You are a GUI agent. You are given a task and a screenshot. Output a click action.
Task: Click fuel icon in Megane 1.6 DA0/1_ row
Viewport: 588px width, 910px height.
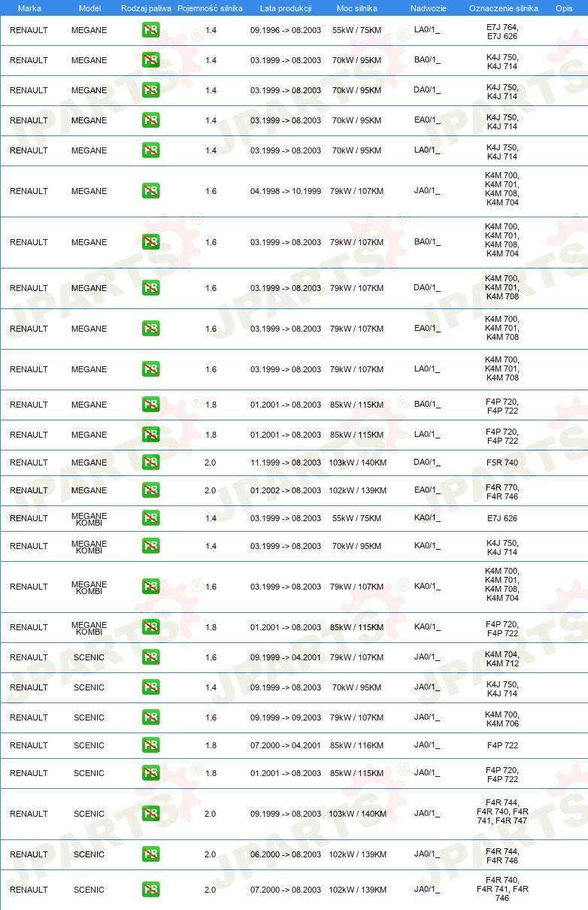tap(150, 289)
